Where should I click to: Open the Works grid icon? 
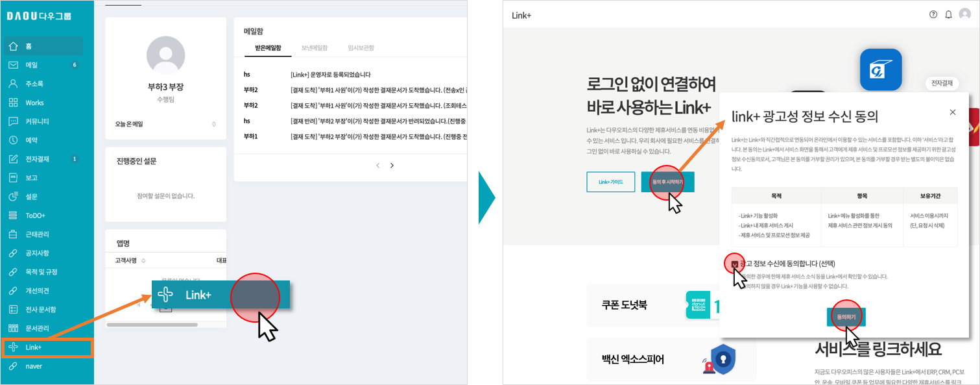[13, 103]
